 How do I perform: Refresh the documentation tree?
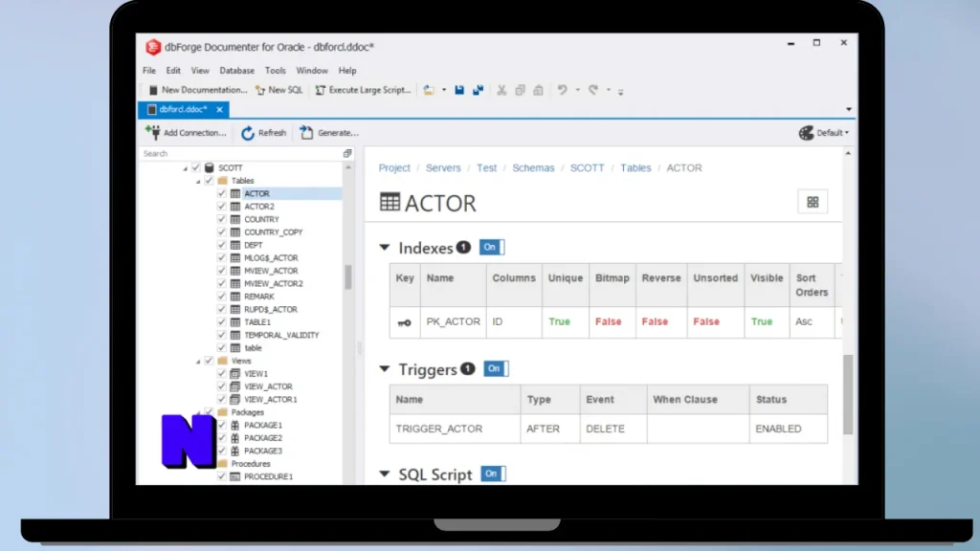coord(264,132)
